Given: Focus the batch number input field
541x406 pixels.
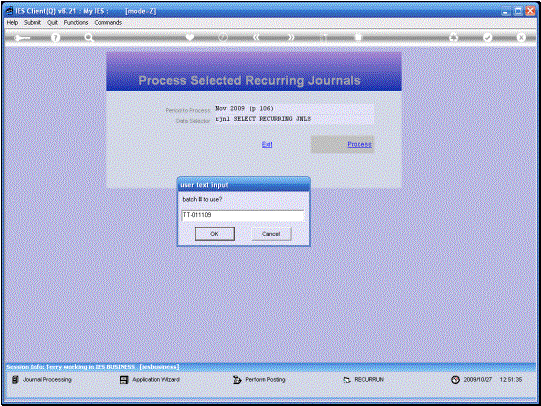Looking at the screenshot, I should [243, 215].
